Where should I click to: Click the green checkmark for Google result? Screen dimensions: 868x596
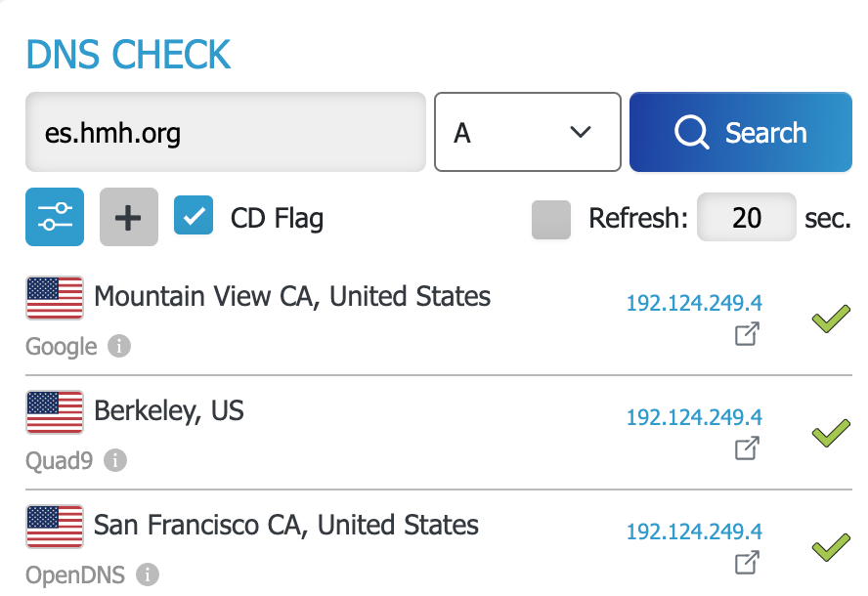[x=831, y=319]
